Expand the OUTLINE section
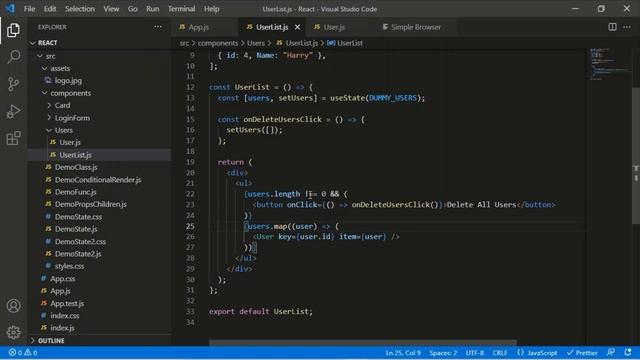640x360 pixels. click(x=99, y=340)
